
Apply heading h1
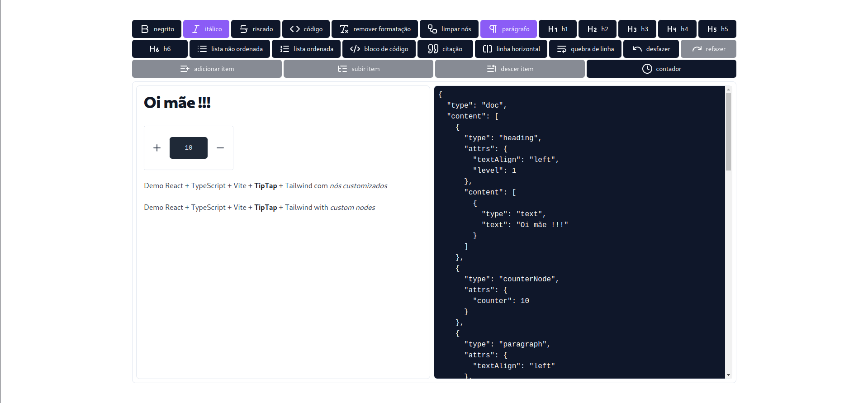[x=558, y=29]
